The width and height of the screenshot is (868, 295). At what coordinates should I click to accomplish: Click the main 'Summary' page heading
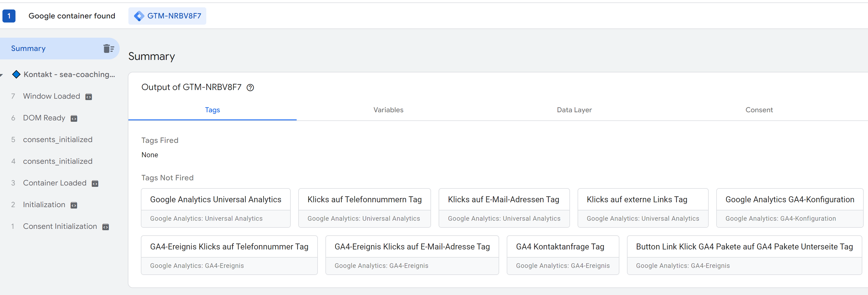coord(152,56)
